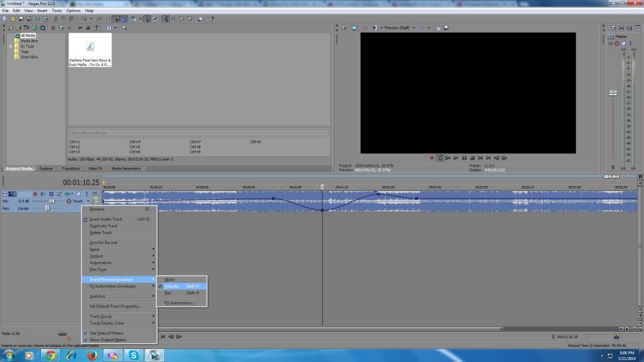
Task: Pause the video preview
Action: pyautogui.click(x=464, y=158)
